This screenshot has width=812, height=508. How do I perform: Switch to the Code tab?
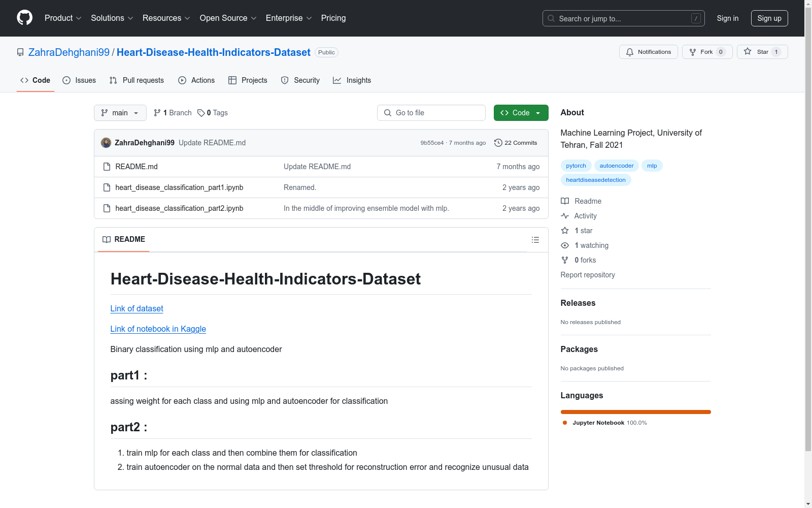[36, 80]
